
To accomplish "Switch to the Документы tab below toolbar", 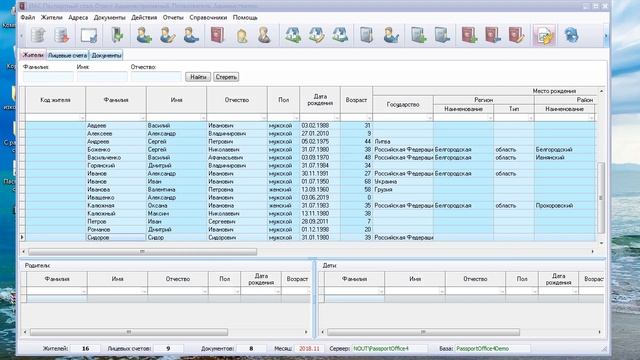I will click(x=106, y=55).
